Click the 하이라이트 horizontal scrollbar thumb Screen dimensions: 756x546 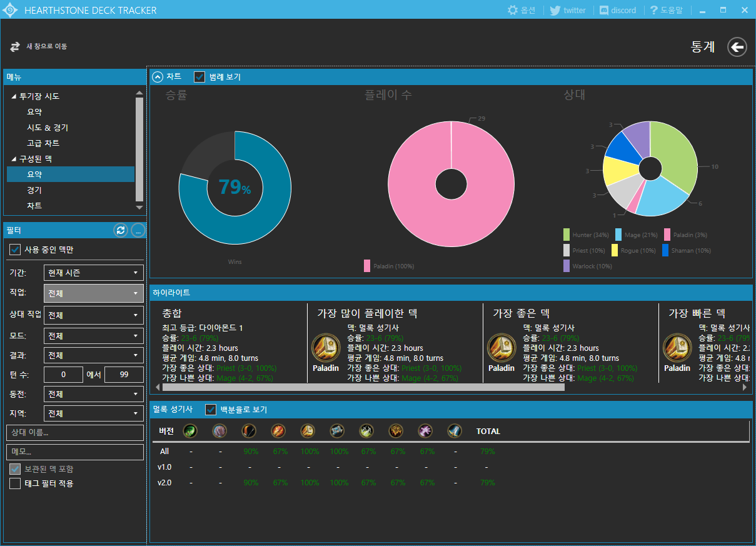[363, 387]
